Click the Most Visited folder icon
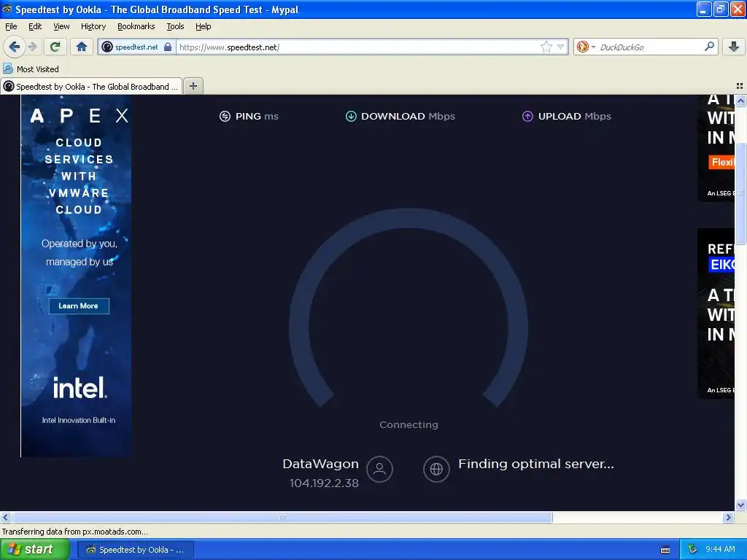The height and width of the screenshot is (560, 747). click(x=7, y=69)
